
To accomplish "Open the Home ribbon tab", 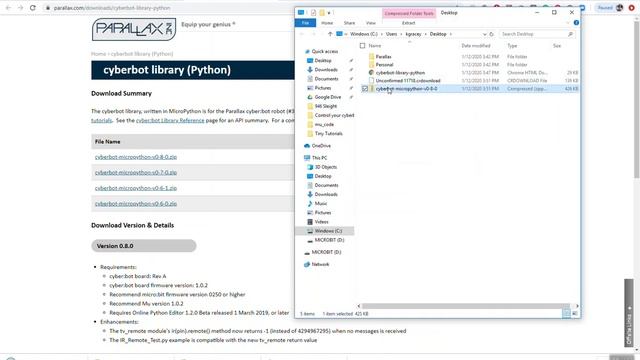I will 327,23.
